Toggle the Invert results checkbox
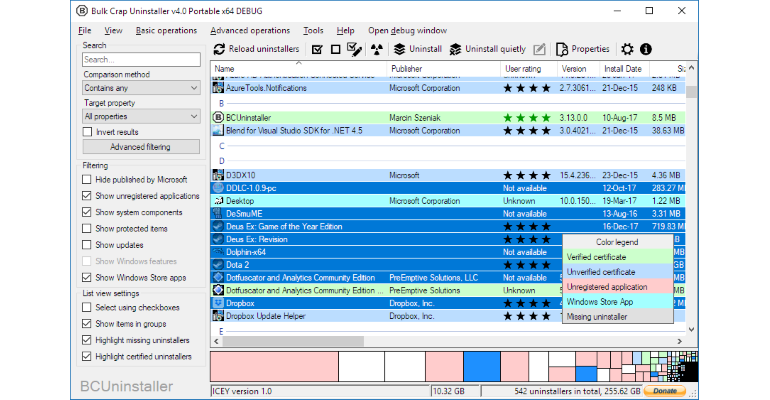770x400 pixels. [87, 132]
